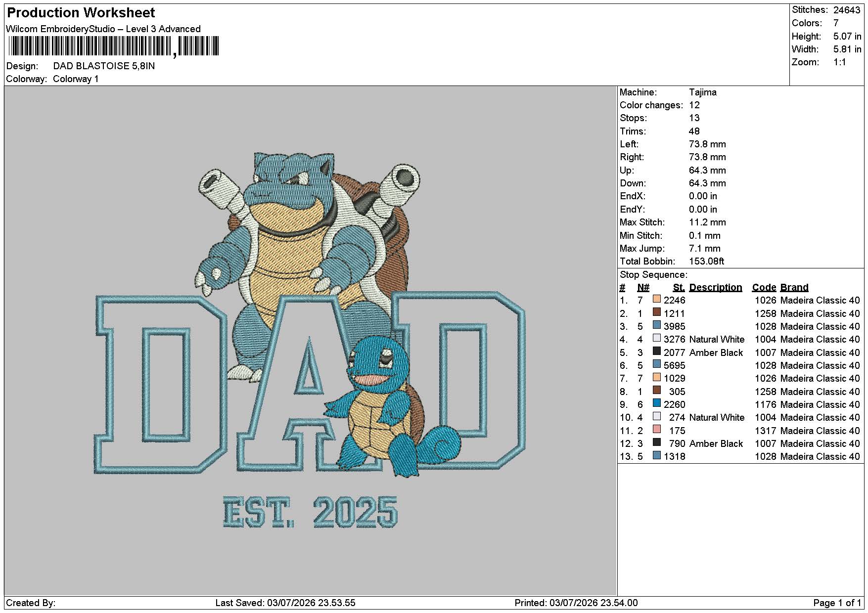Click the 'Page 1 of 1' footer text
This screenshot has height=613, width=868.
837,603
